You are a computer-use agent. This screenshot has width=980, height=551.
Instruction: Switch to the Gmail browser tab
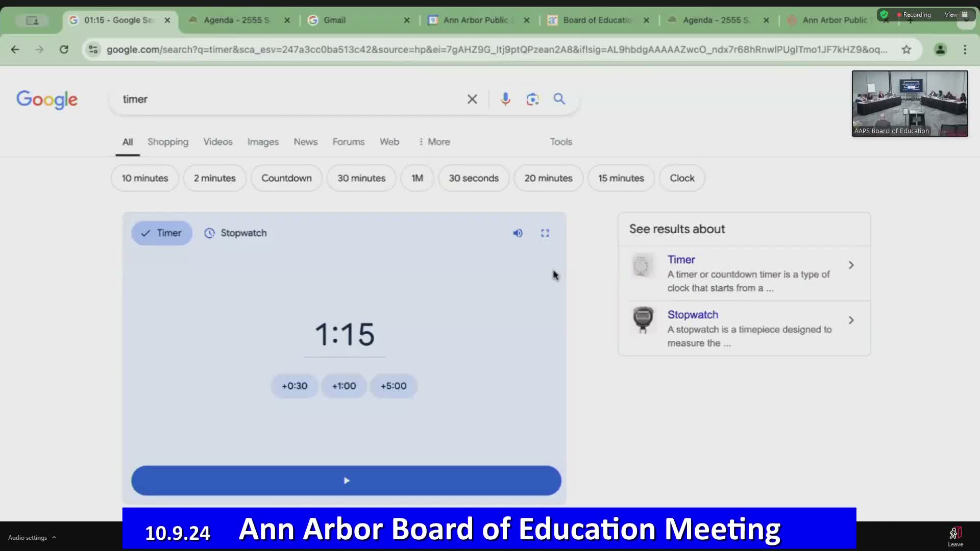(334, 20)
